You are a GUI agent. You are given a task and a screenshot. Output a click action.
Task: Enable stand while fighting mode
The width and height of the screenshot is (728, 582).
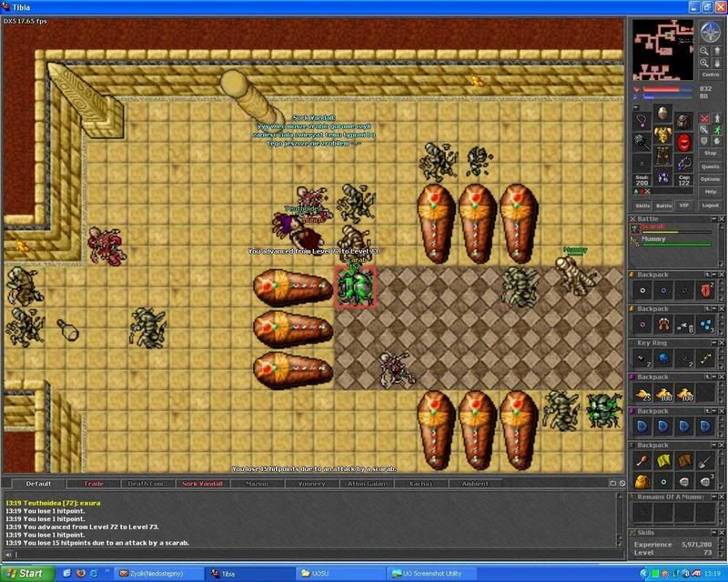717,118
